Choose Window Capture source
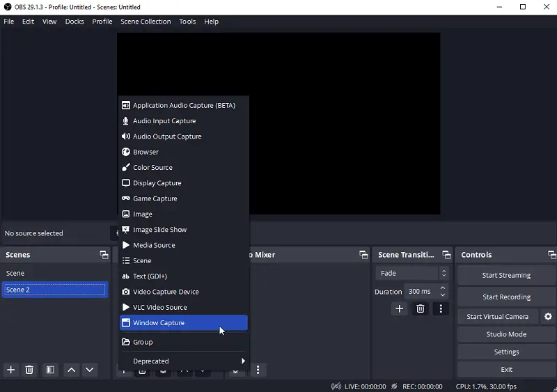The width and height of the screenshot is (557, 392). click(x=184, y=322)
